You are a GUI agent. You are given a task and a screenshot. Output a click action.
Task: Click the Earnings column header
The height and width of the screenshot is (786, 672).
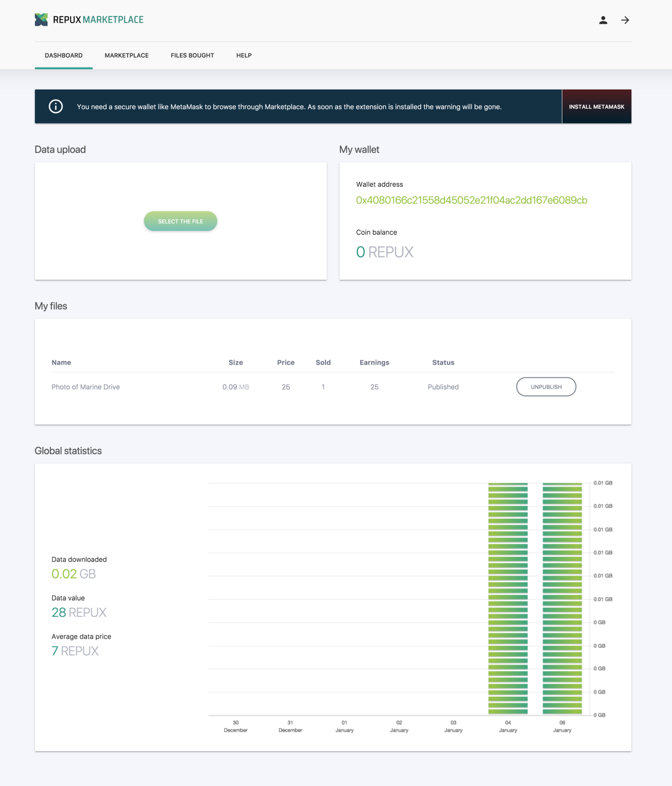[x=374, y=362]
